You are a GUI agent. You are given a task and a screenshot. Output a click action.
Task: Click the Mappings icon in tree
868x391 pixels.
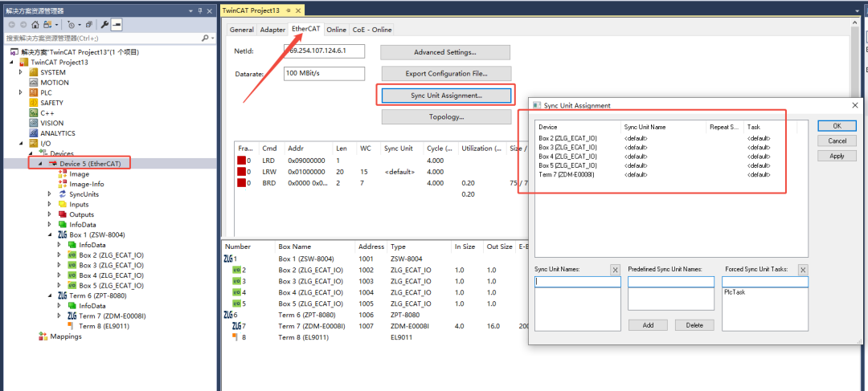(x=43, y=336)
